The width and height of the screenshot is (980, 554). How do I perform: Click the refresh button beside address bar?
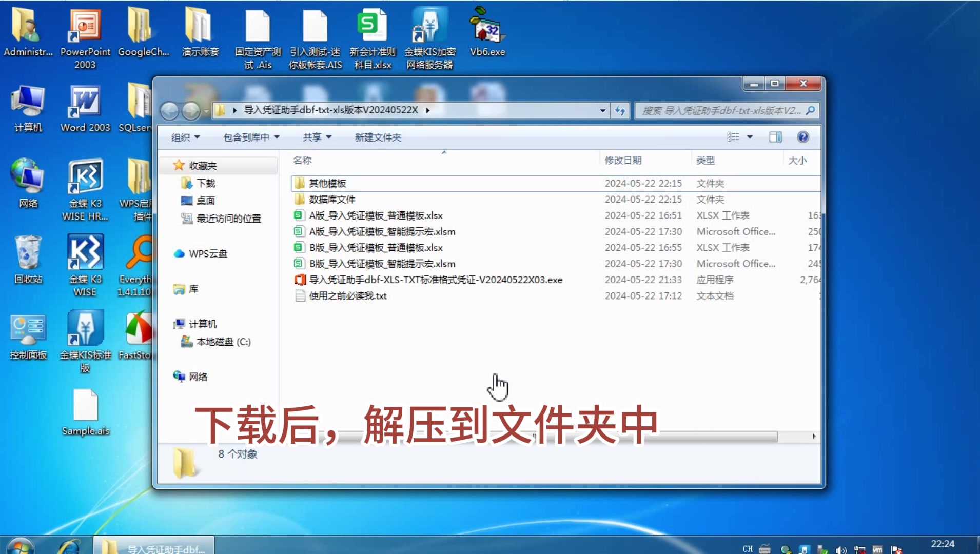[x=620, y=110]
